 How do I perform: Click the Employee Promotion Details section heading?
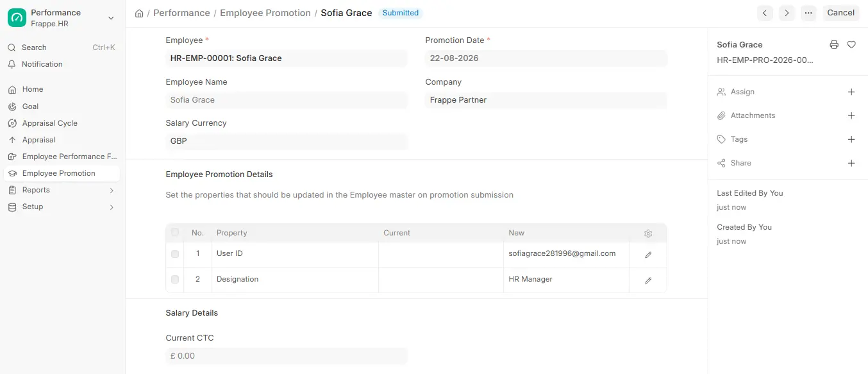click(219, 174)
